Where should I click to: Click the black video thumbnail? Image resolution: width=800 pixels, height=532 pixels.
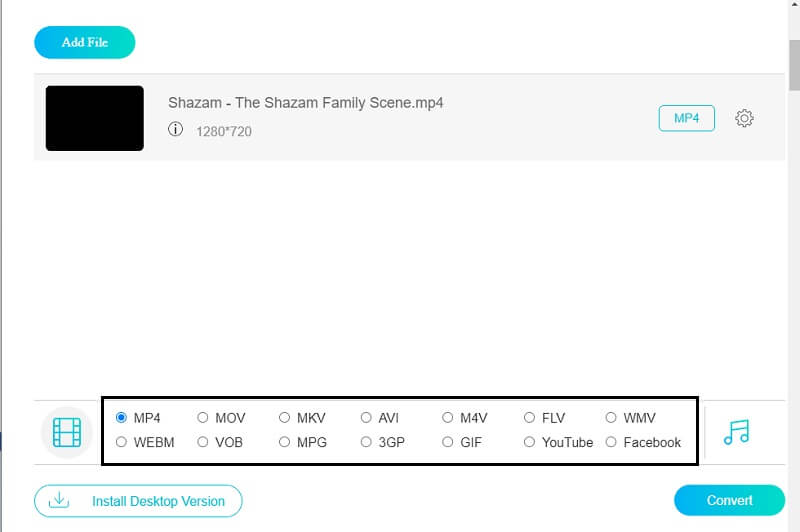(x=95, y=118)
